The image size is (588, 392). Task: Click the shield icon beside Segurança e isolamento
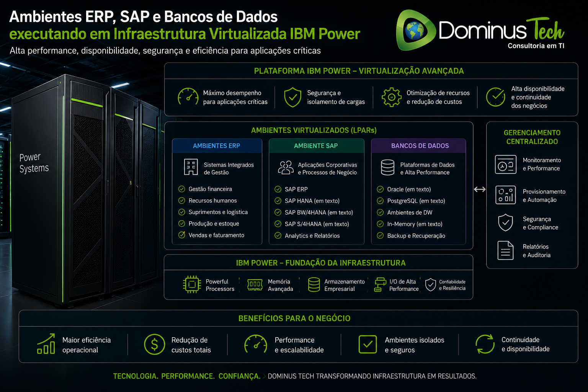292,97
